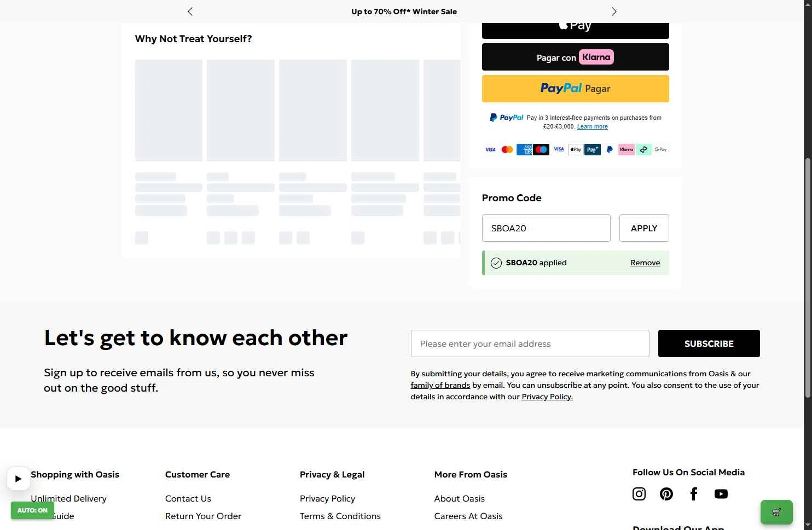812x530 pixels.
Task: Click the pink Klarna payment icon
Action: tap(627, 149)
